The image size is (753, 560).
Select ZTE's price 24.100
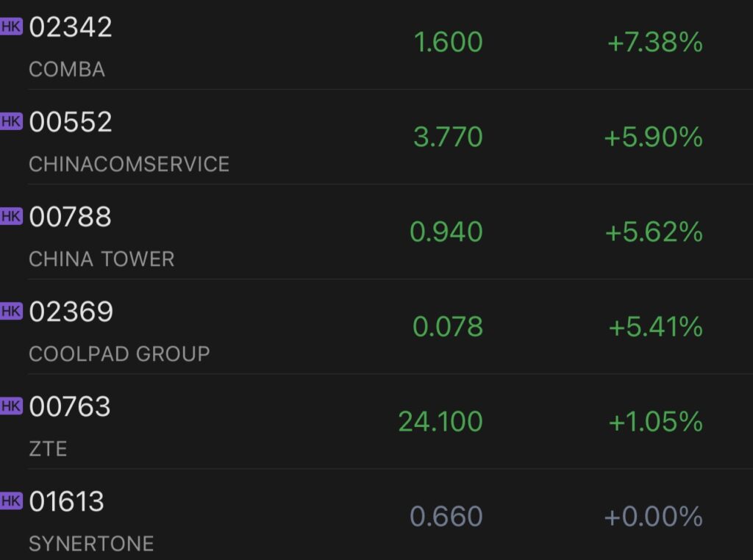click(438, 420)
